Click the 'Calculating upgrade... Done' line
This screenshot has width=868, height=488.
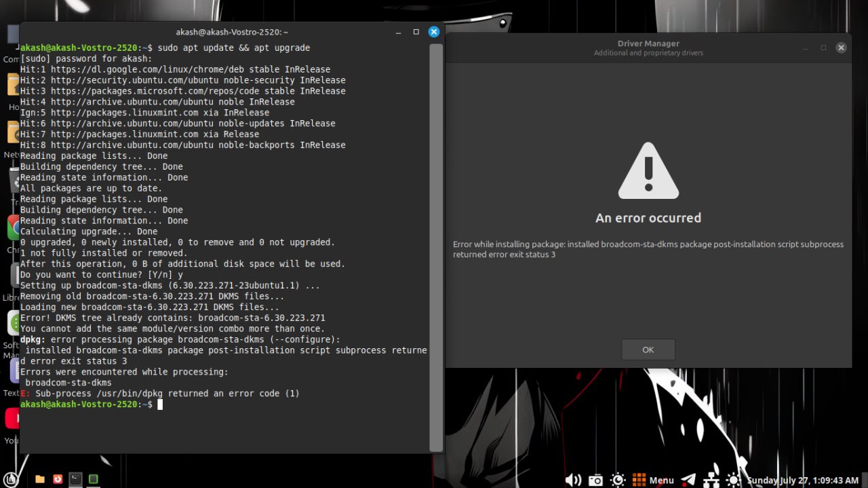[x=89, y=231]
